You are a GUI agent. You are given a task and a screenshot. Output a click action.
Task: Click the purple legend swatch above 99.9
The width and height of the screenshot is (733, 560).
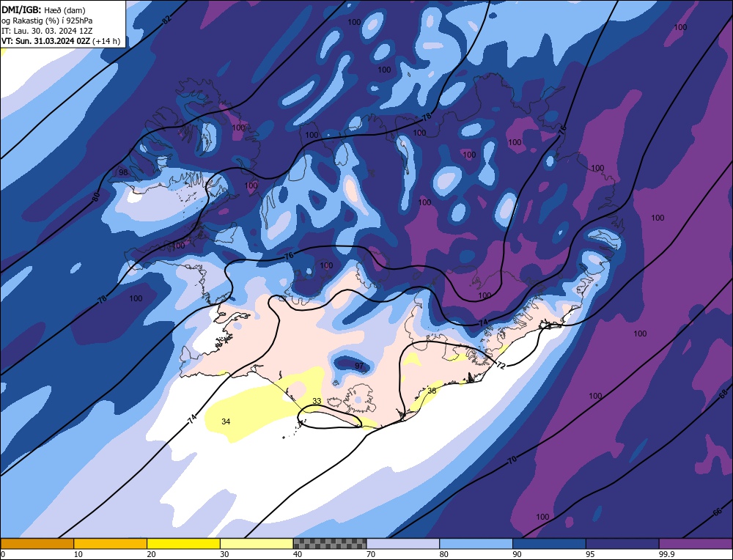(696, 543)
